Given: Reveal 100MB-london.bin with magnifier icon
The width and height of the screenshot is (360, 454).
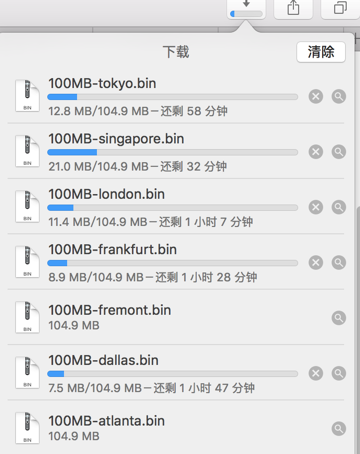Looking at the screenshot, I should [x=339, y=207].
